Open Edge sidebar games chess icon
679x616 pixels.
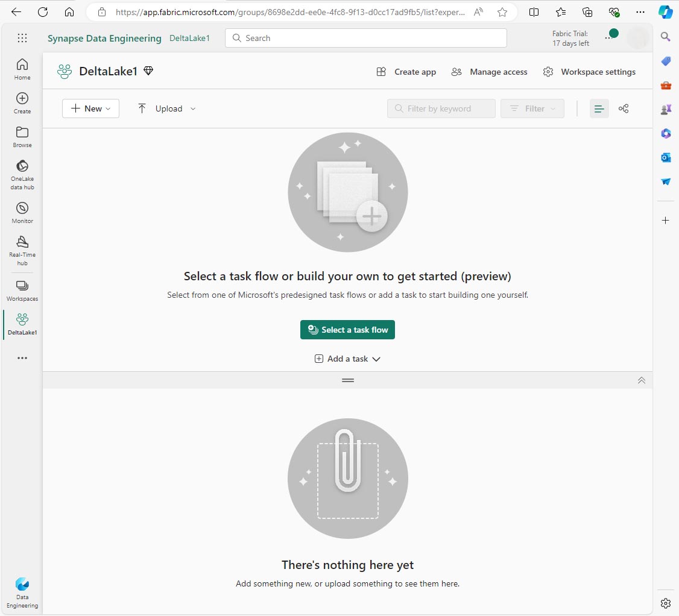(666, 109)
